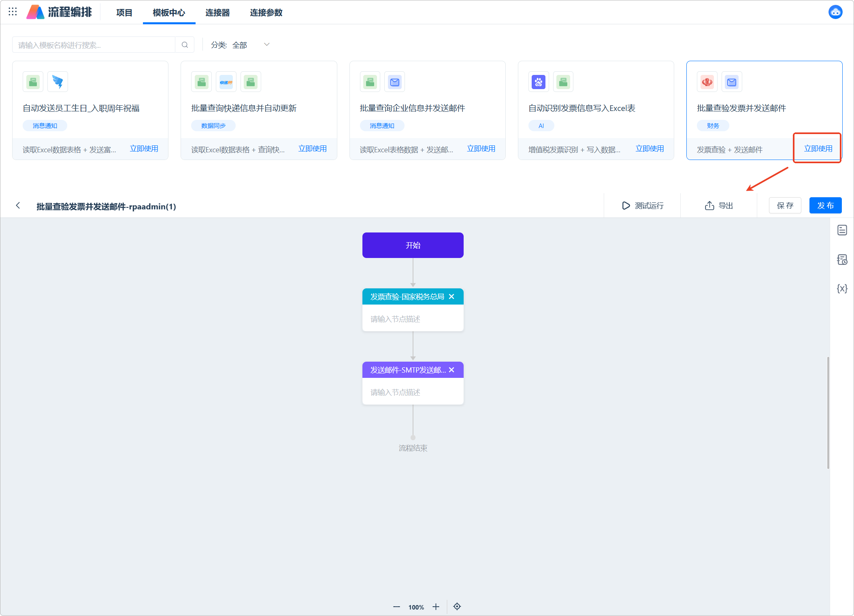The image size is (854, 616).
Task: Click the search magnifier icon
Action: coord(185,45)
